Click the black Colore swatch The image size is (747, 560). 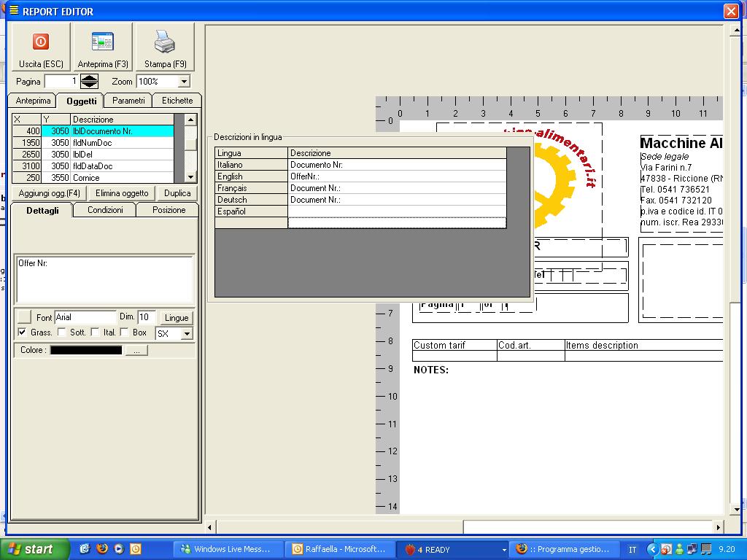point(86,350)
